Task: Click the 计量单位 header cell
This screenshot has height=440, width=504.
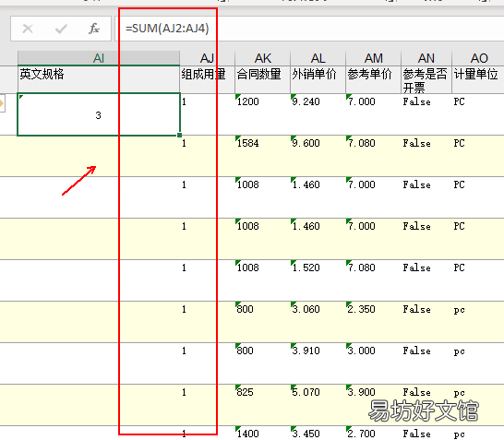Action: pyautogui.click(x=478, y=79)
